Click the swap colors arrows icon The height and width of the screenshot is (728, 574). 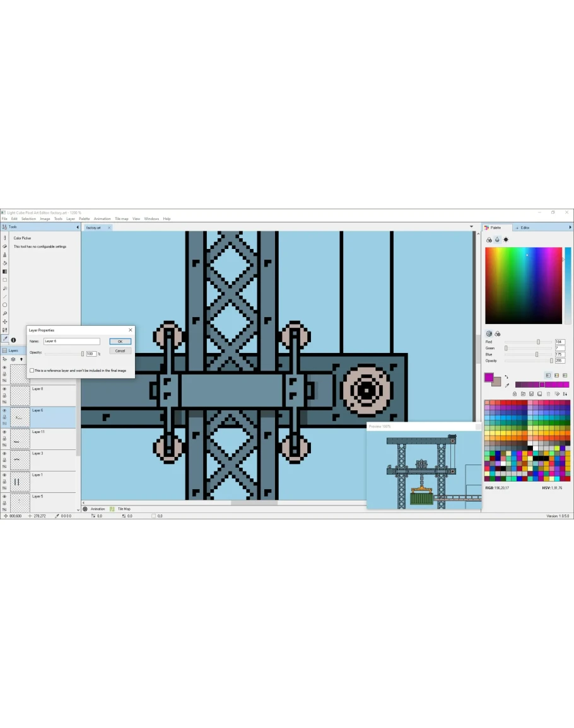click(506, 377)
